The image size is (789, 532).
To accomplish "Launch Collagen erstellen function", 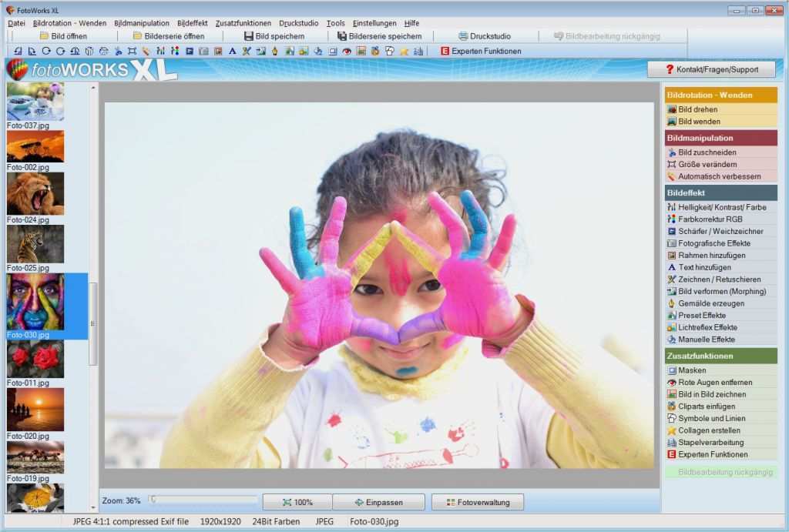I will pyautogui.click(x=708, y=430).
